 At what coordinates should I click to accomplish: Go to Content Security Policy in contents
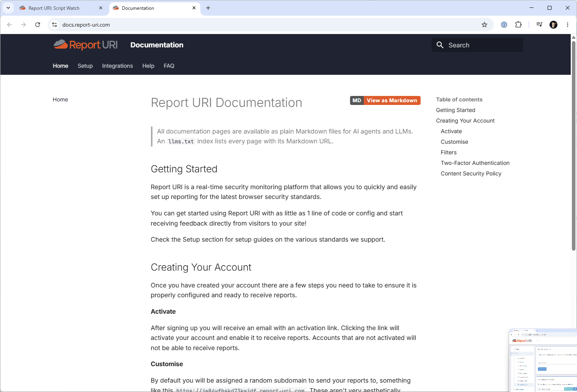click(x=471, y=173)
